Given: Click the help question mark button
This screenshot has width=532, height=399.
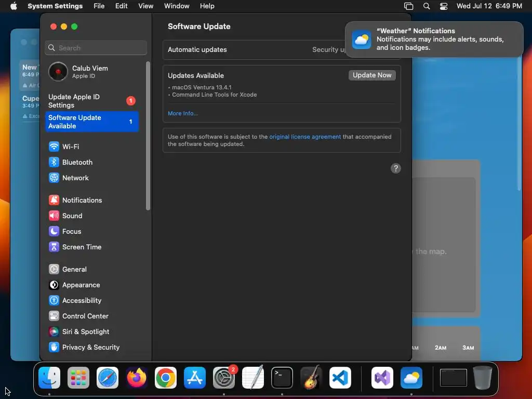Looking at the screenshot, I should click(395, 168).
